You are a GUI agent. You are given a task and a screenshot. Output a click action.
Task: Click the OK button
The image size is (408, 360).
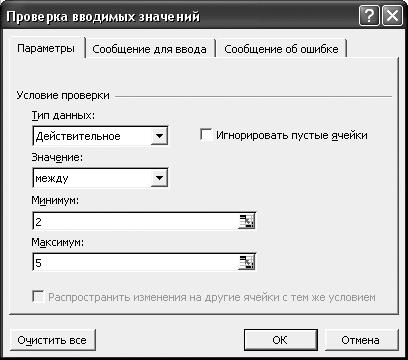(280, 340)
